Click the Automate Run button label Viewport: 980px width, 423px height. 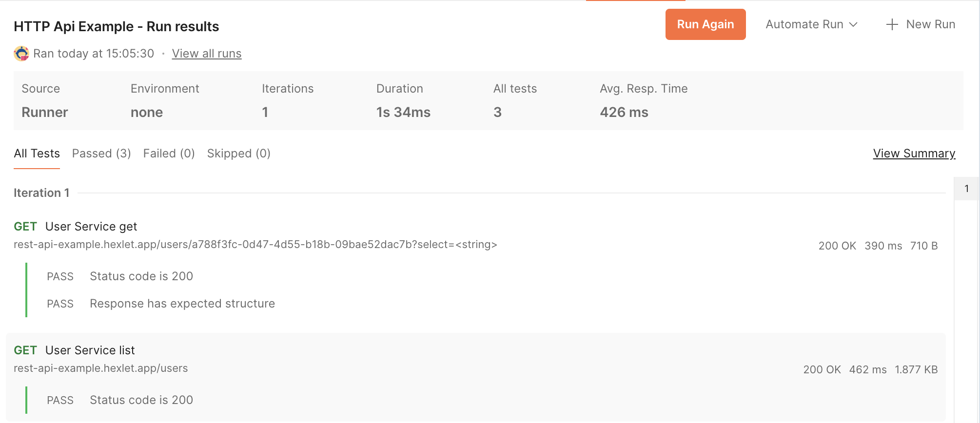804,24
